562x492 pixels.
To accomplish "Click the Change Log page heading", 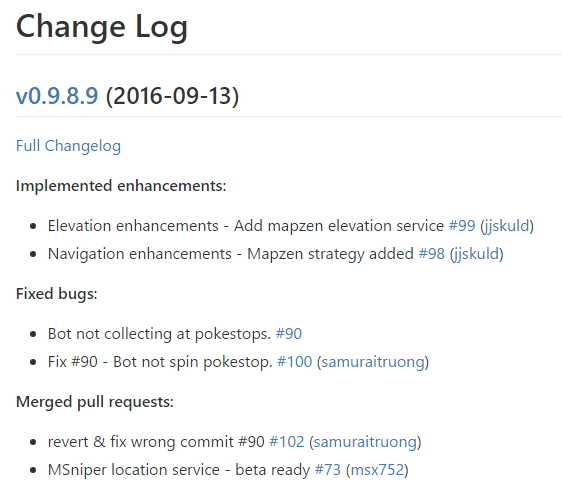I will click(102, 27).
